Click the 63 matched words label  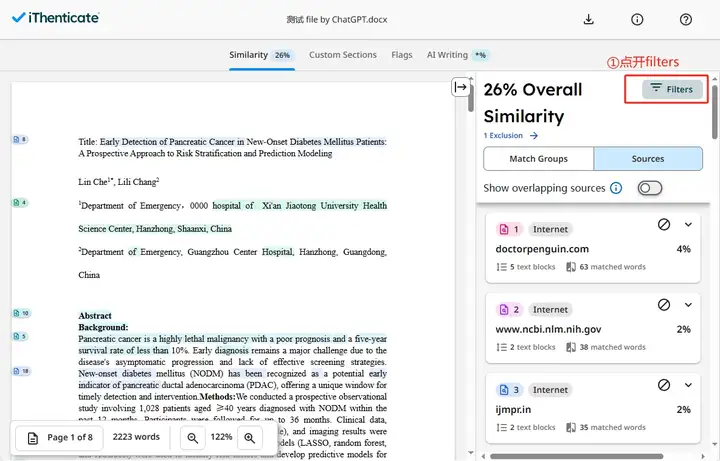tap(606, 267)
